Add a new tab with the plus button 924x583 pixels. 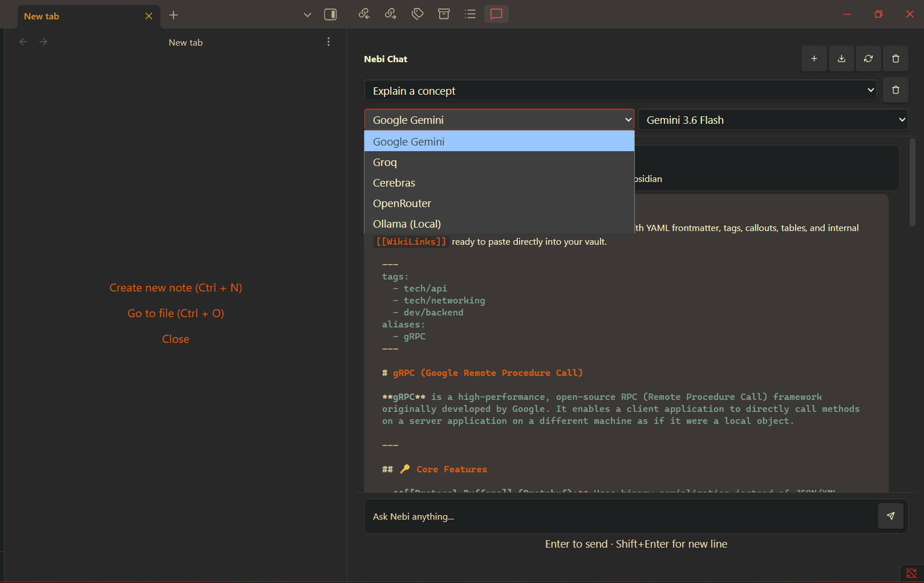coord(173,15)
